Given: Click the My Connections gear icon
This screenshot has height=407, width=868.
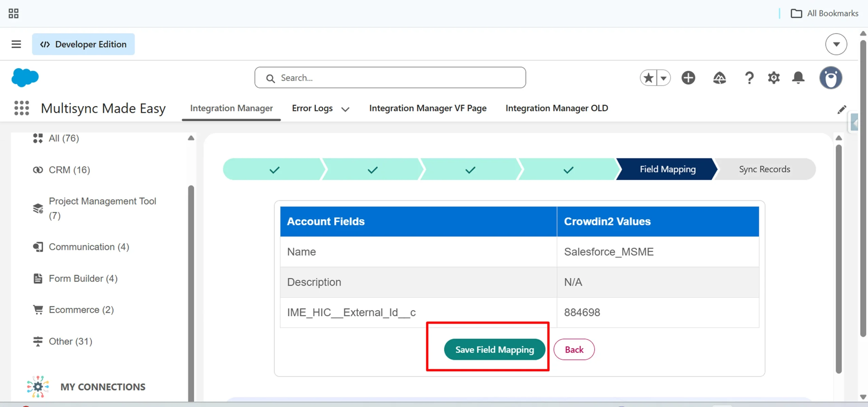Looking at the screenshot, I should point(38,387).
